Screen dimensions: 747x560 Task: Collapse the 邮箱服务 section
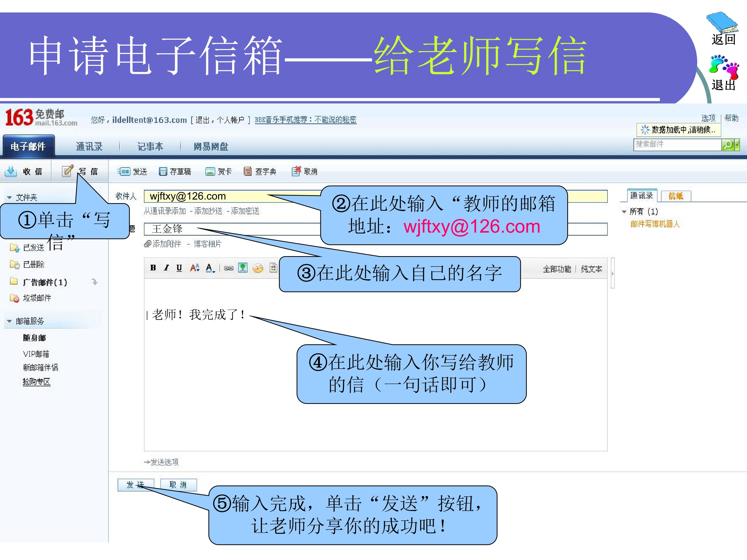tap(9, 321)
